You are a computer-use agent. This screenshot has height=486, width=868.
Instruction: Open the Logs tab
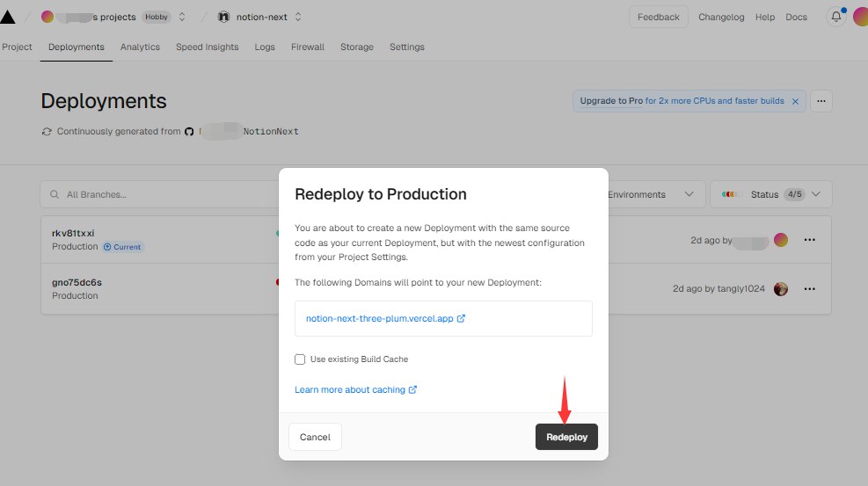(265, 47)
